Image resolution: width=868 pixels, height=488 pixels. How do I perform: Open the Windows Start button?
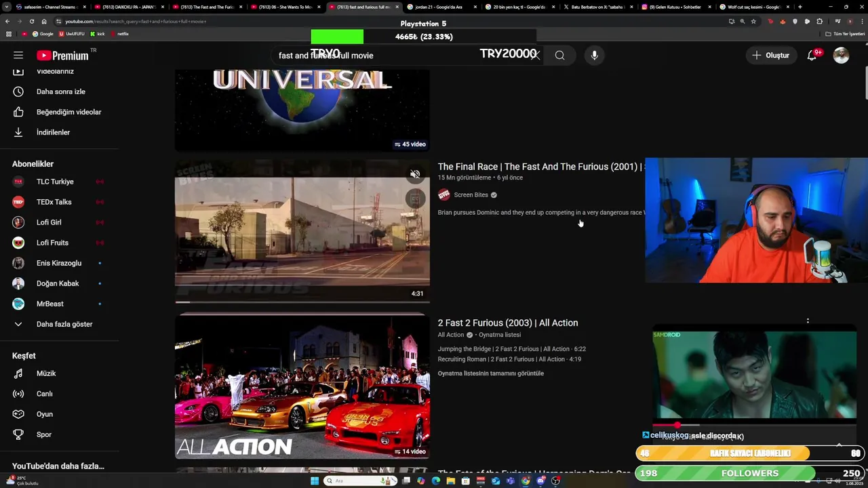(x=315, y=481)
